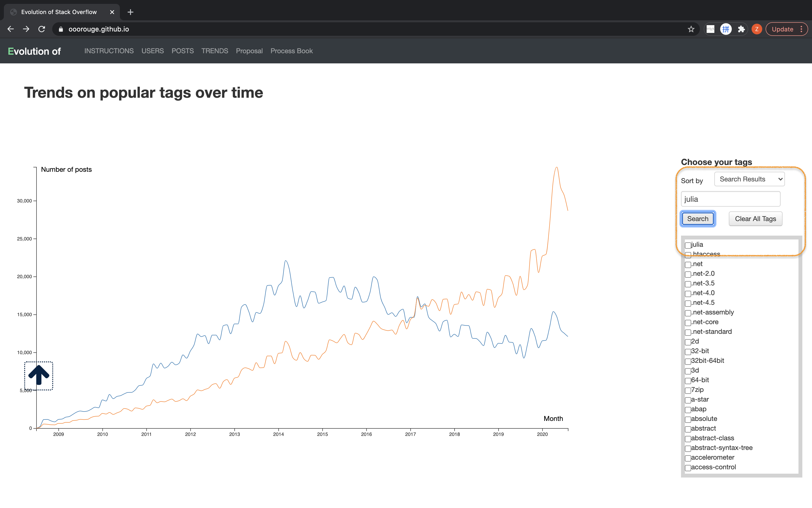Check the .net-4.5 tag checkbox
The height and width of the screenshot is (508, 812).
688,303
